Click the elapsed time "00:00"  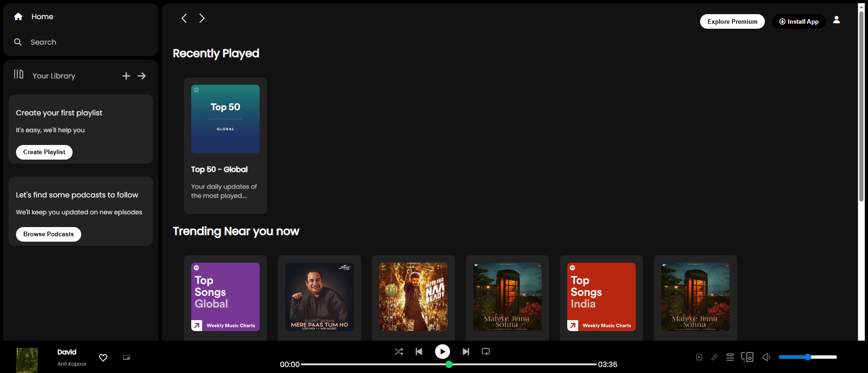click(x=290, y=364)
